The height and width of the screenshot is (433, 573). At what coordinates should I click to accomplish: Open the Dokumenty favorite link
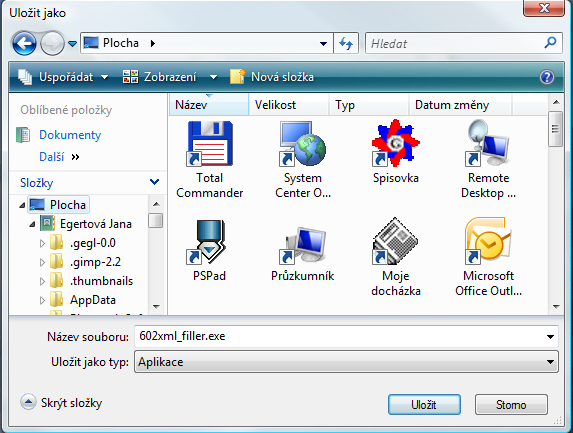click(70, 135)
